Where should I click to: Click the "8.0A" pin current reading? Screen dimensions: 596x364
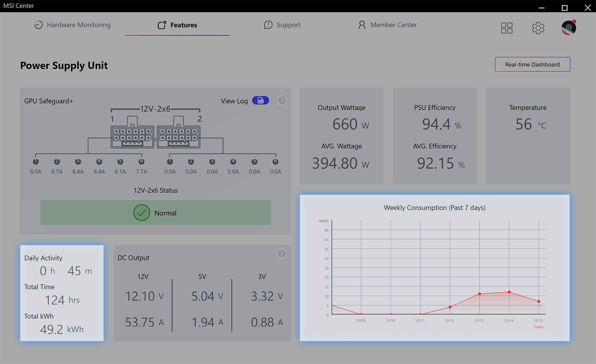coord(36,171)
